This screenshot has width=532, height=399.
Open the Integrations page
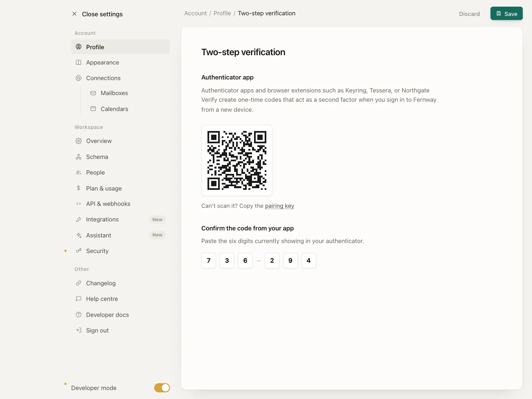coord(120,219)
